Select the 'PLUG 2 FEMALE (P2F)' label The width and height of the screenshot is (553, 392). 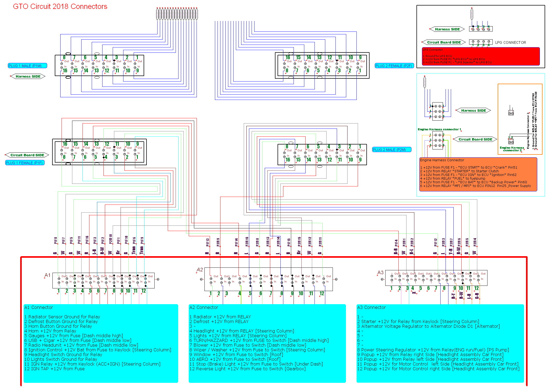coord(394,66)
